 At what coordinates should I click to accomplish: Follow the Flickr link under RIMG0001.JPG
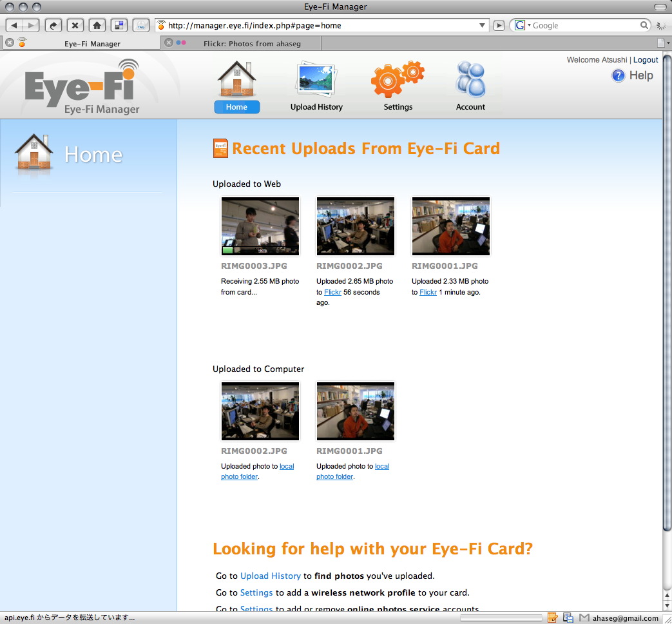(x=428, y=292)
